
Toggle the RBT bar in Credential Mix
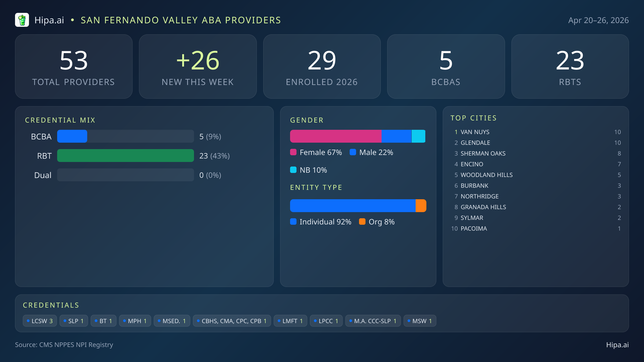(x=125, y=156)
